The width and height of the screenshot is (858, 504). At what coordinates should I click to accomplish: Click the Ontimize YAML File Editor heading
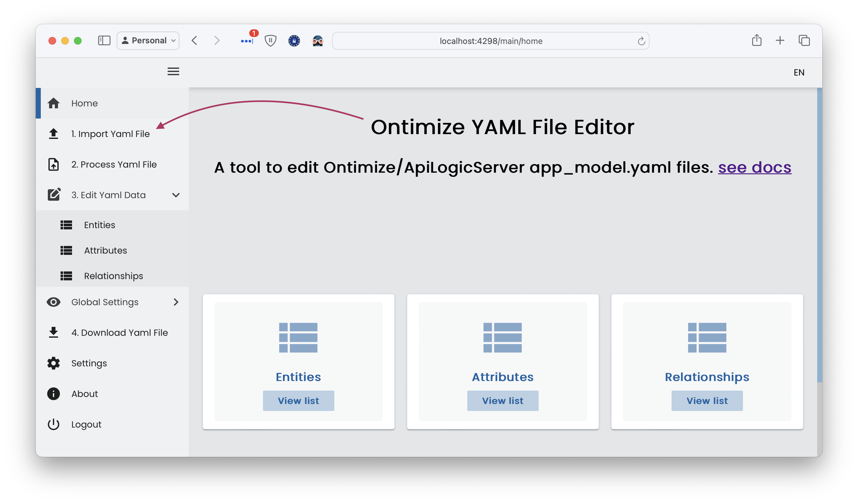503,127
